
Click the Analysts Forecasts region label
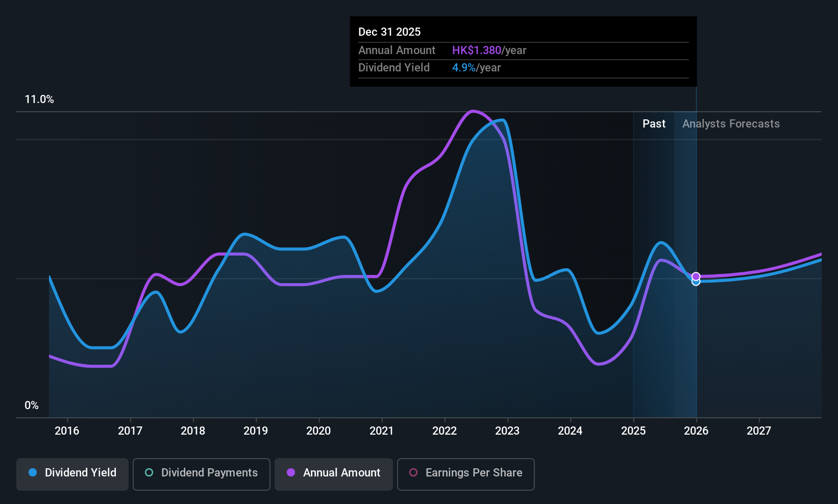(731, 124)
